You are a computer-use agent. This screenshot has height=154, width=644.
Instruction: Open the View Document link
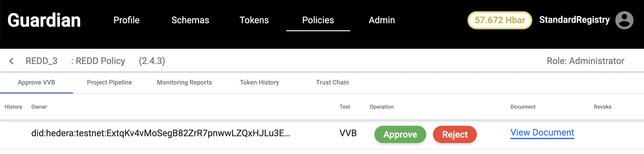tap(542, 133)
